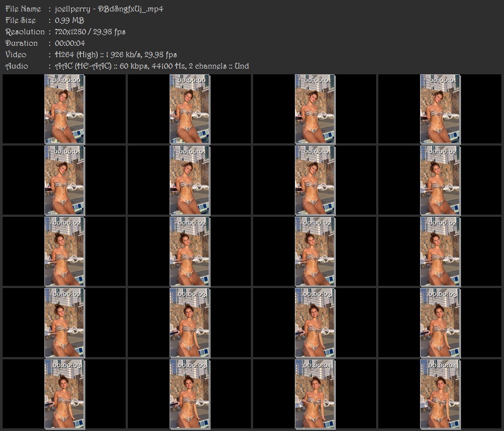Image resolution: width=504 pixels, height=431 pixels.
Task: Click the 'Duration' label
Action: pos(22,43)
